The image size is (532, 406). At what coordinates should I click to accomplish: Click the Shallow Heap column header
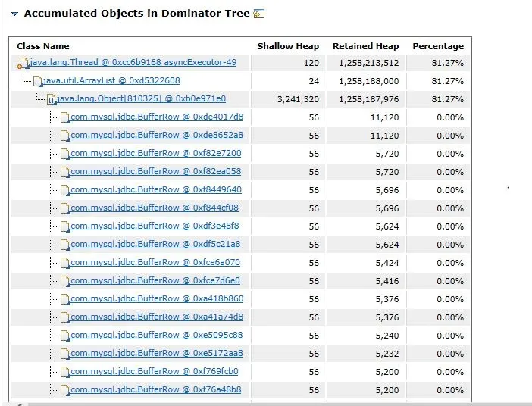(x=288, y=46)
